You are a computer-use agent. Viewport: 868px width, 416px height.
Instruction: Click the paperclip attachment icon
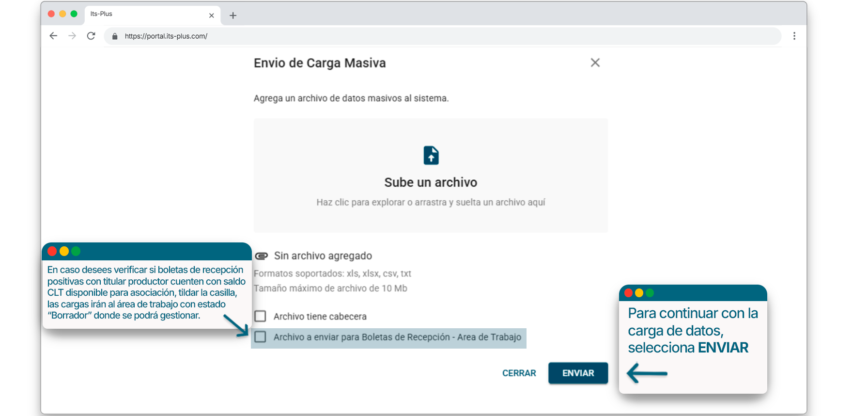pos(262,256)
